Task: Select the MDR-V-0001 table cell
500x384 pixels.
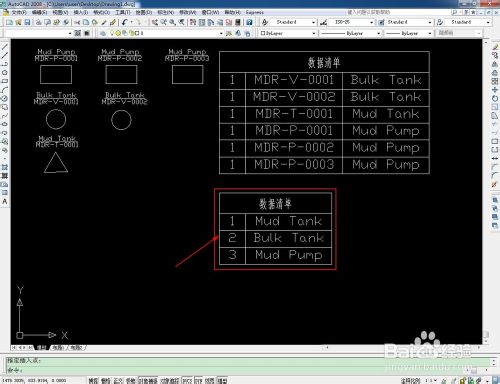Action: pos(294,80)
